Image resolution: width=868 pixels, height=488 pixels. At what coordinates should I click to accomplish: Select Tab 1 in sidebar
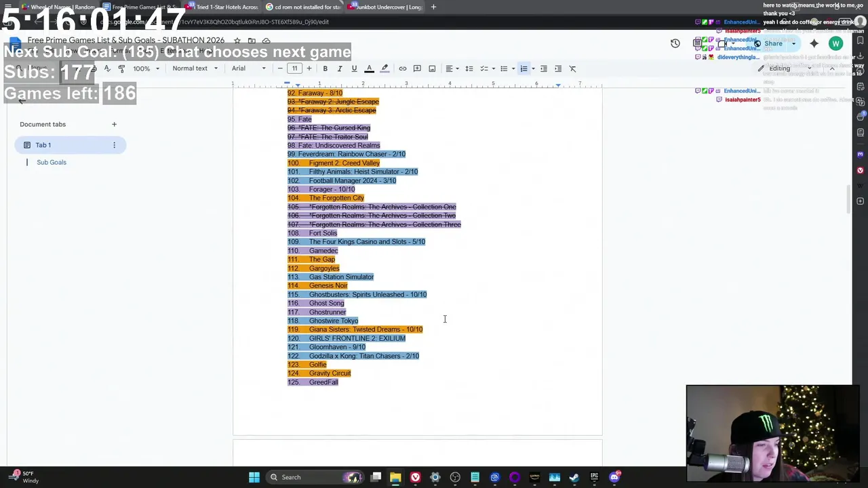pyautogui.click(x=70, y=145)
